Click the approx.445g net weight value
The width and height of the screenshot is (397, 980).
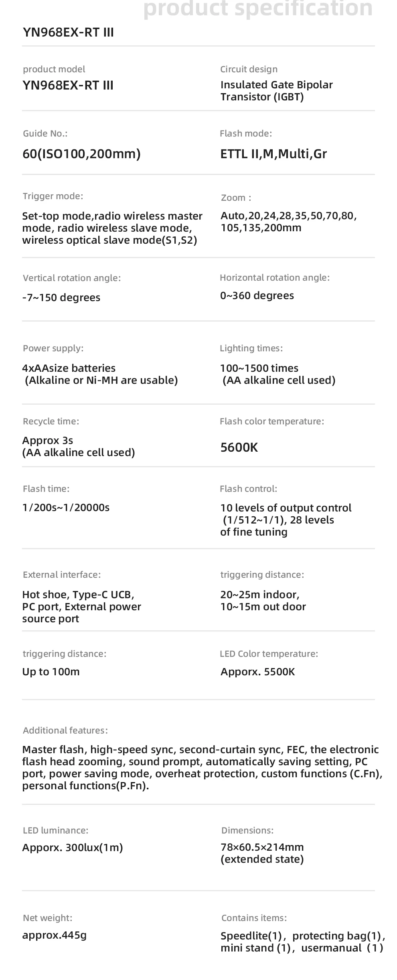[x=55, y=935]
